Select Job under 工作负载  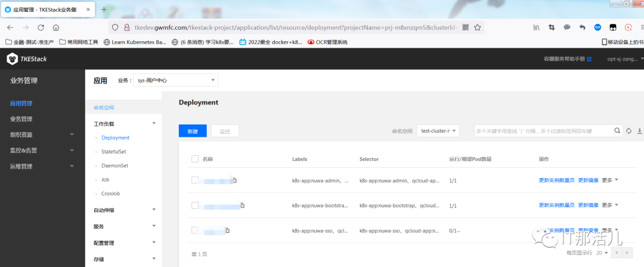point(105,180)
